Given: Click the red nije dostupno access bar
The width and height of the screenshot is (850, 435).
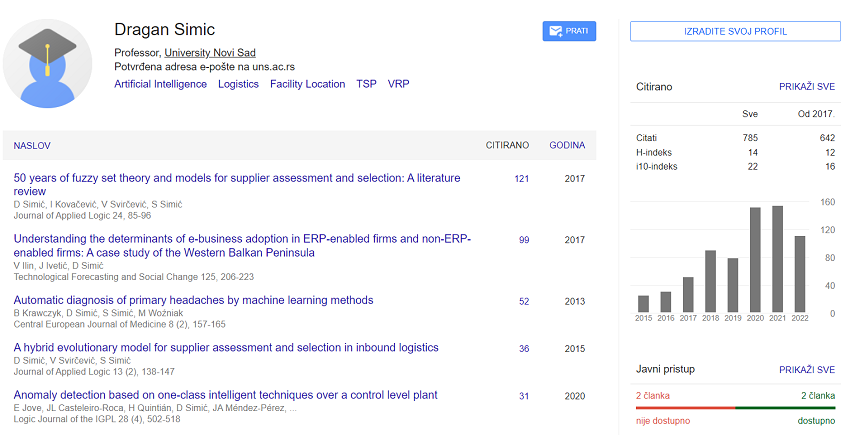Looking at the screenshot, I should [685, 408].
